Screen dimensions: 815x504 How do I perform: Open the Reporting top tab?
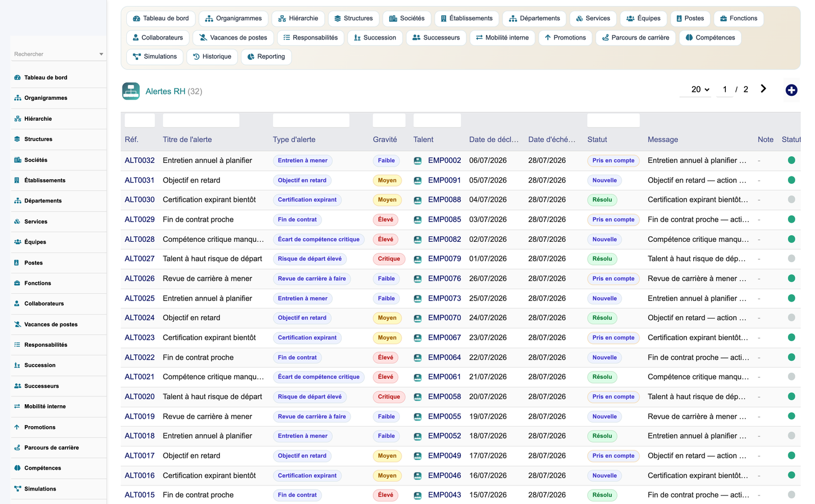pos(266,56)
